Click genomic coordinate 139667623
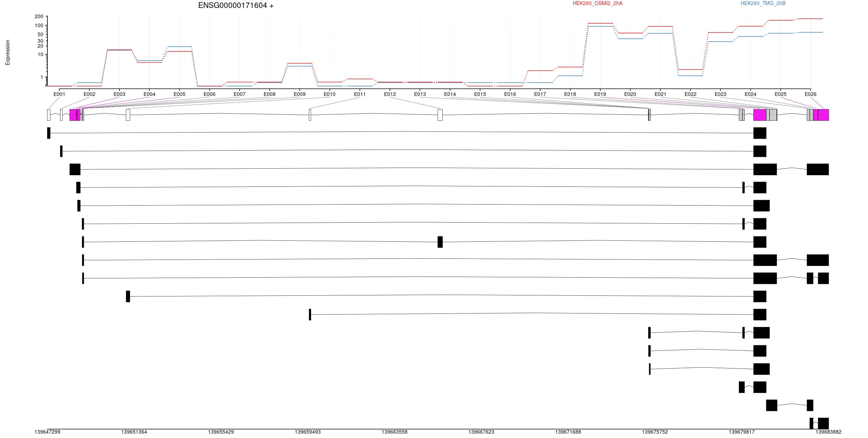The width and height of the screenshot is (868, 438). point(481,432)
